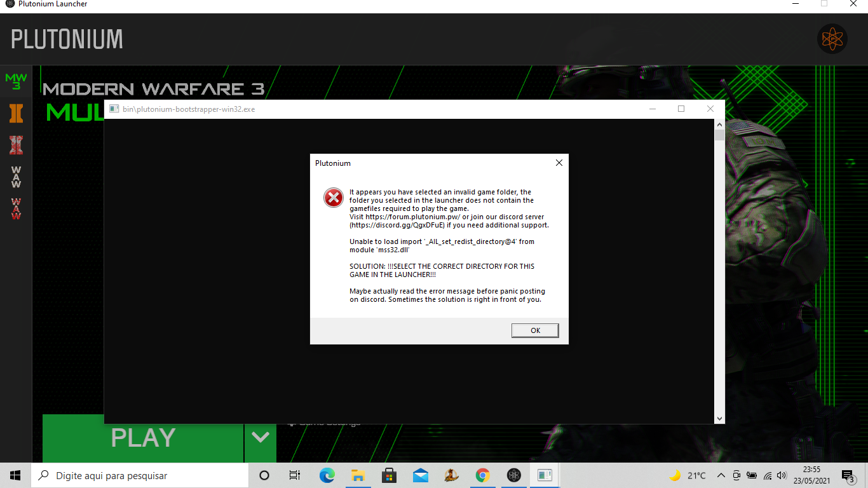Viewport: 868px width, 488px height.
Task: Click the PLUTONIUM logo text
Action: [67, 39]
